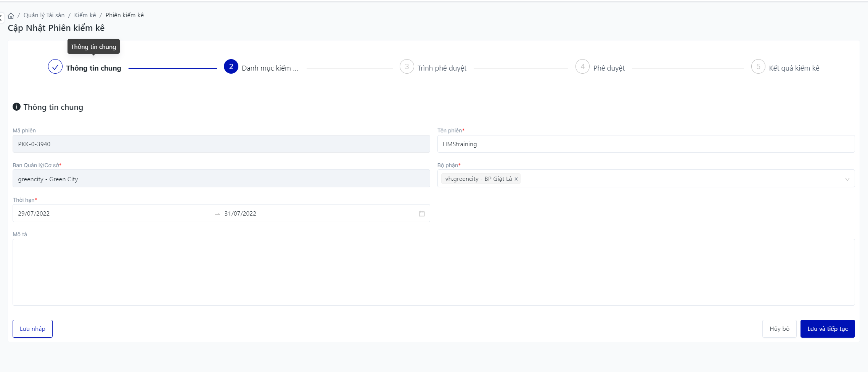The image size is (868, 372).
Task: Remove the BP Giặt Là tag
Action: click(516, 179)
